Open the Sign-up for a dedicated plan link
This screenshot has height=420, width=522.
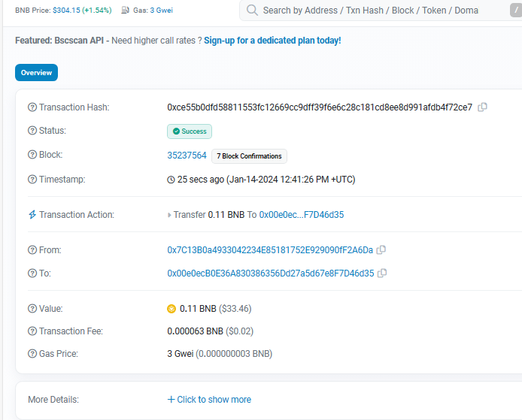[272, 41]
